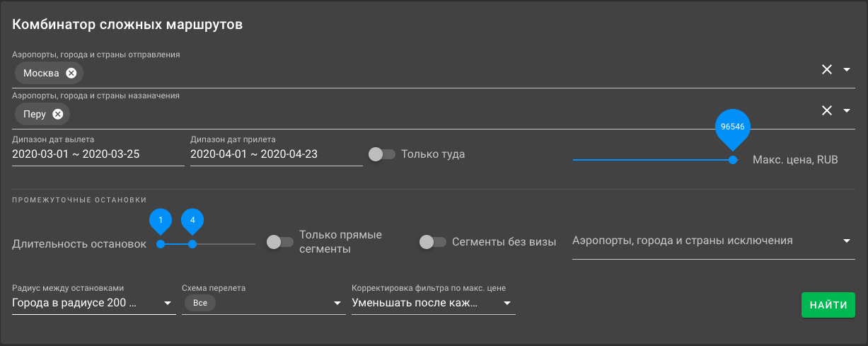This screenshot has height=346, width=868.
Task: Remove the Перу destination chip
Action: [58, 114]
